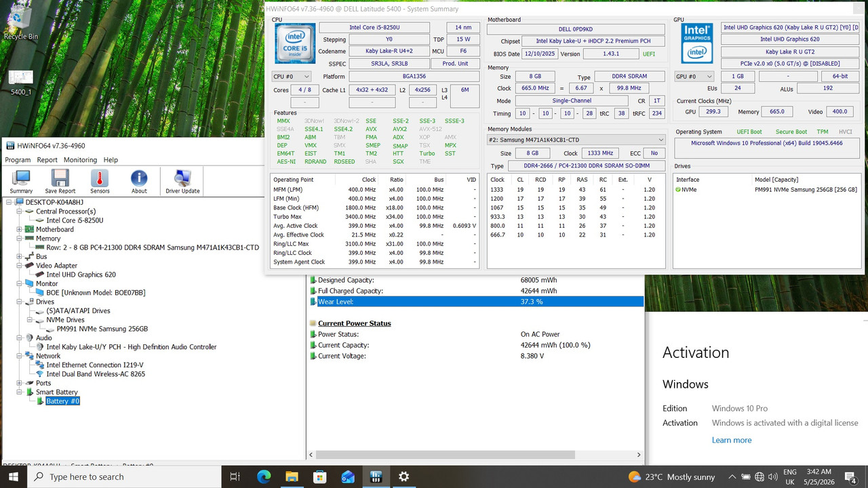Switch to HWiNFO64 via its taskbar icon
The height and width of the screenshot is (488, 868).
pos(376,476)
